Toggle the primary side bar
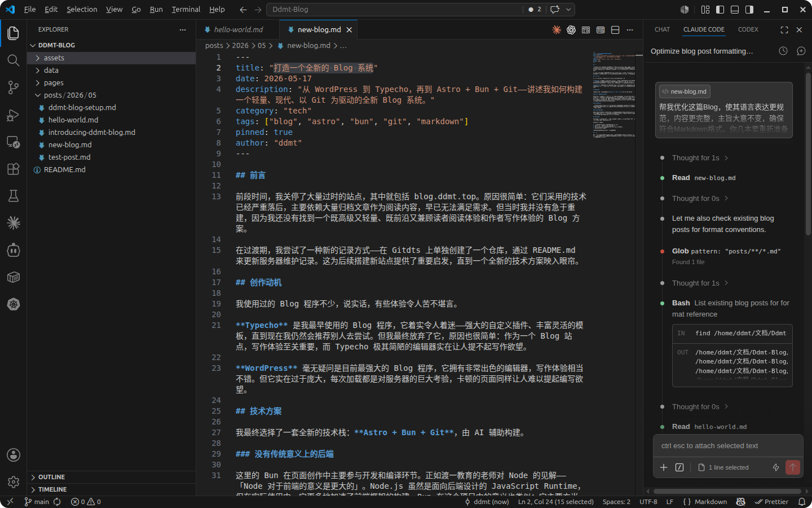 tap(720, 10)
